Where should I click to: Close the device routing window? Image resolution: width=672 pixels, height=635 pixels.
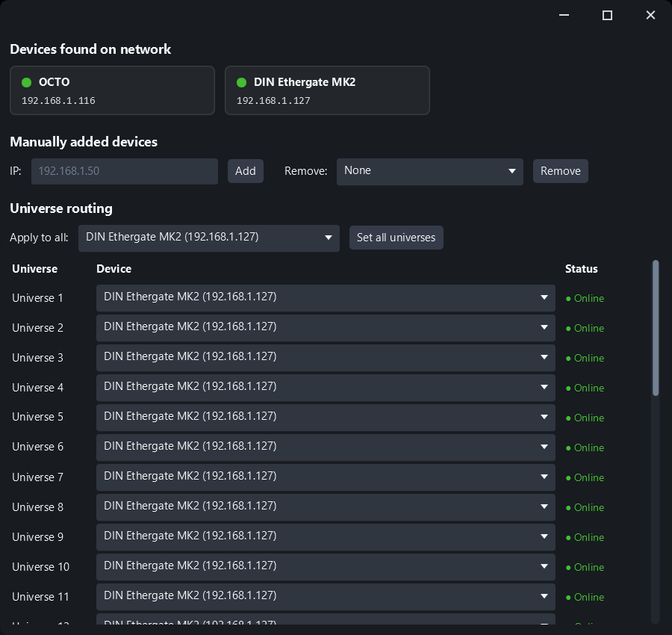click(x=650, y=16)
